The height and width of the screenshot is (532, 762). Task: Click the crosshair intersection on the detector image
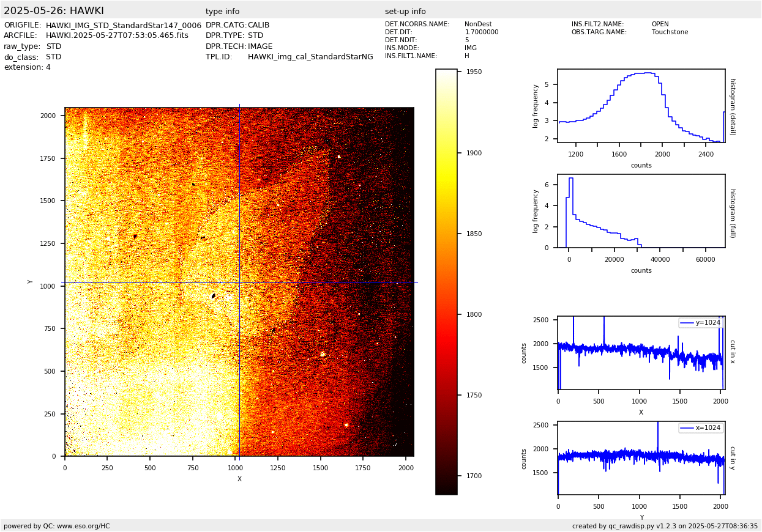pyautogui.click(x=239, y=282)
